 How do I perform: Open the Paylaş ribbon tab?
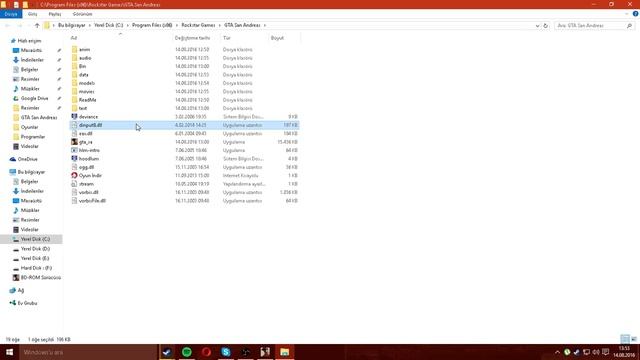tap(55, 14)
